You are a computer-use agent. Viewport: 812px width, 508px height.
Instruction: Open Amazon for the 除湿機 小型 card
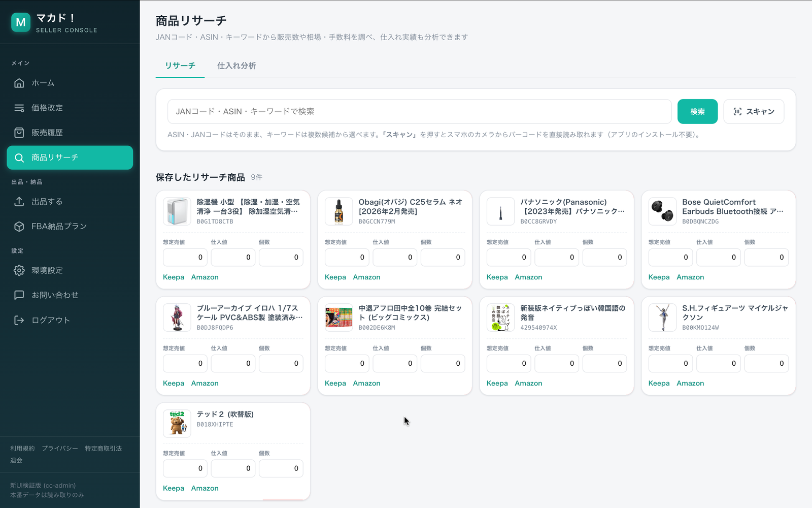coord(205,277)
